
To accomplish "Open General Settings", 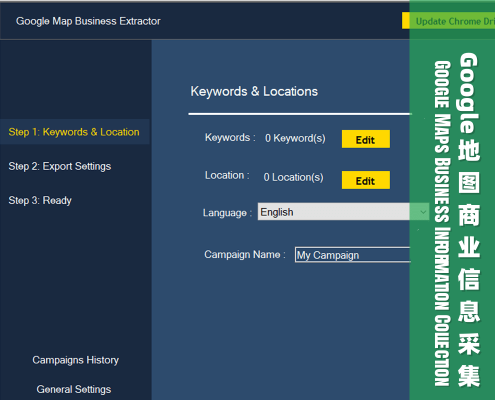I will tap(74, 389).
